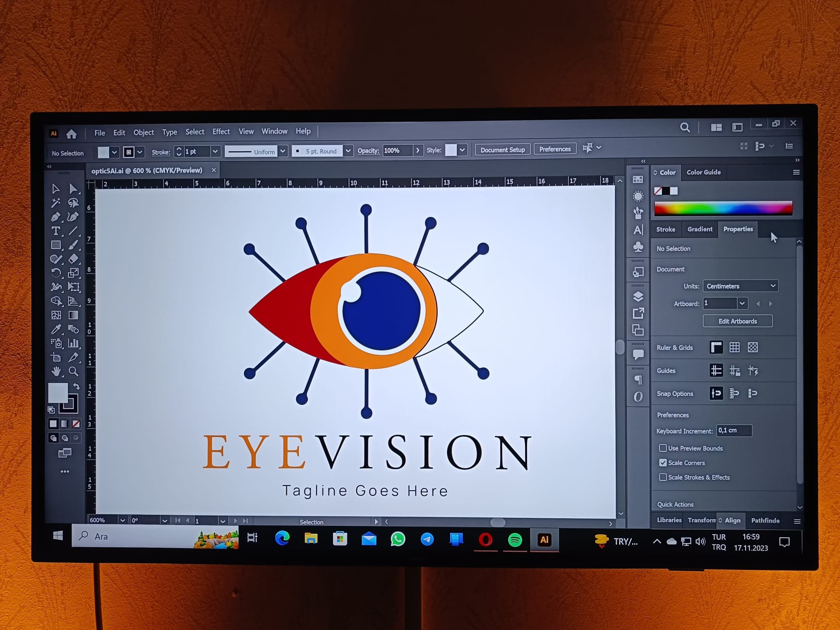Image resolution: width=840 pixels, height=630 pixels.
Task: Switch to the Gradient tab
Action: [700, 229]
